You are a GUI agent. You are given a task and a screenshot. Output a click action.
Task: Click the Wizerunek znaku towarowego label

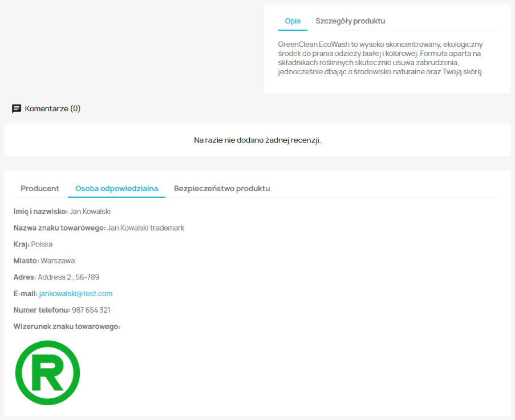(x=67, y=326)
